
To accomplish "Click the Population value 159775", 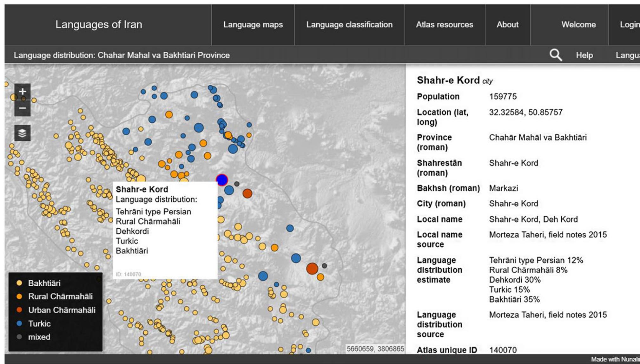I will [503, 96].
